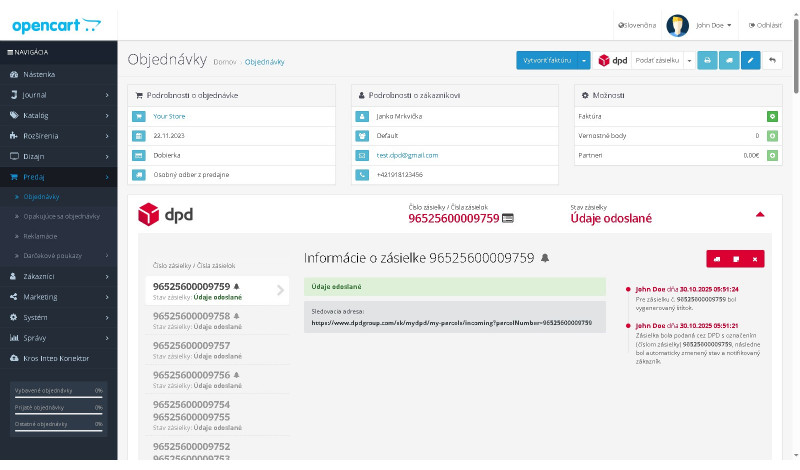Viewport: 800px width, 470px height.
Task: Click bell icon next to parcel 96525600009756
Action: pyautogui.click(x=236, y=375)
